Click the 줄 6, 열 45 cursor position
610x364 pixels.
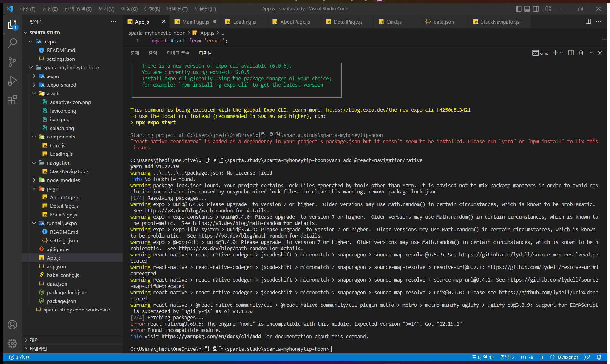pos(483,357)
